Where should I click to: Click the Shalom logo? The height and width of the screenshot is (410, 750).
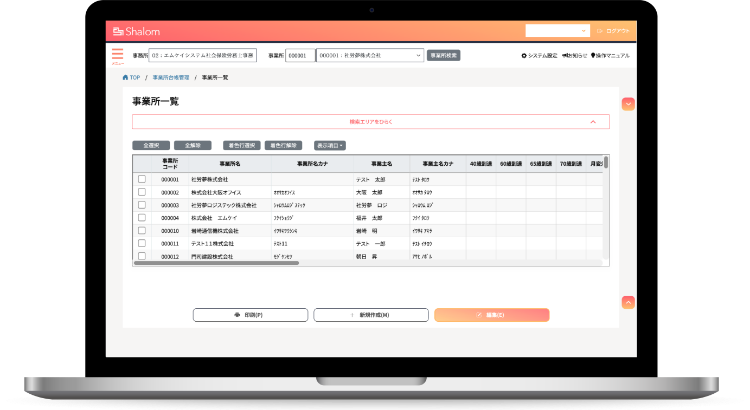(x=136, y=32)
